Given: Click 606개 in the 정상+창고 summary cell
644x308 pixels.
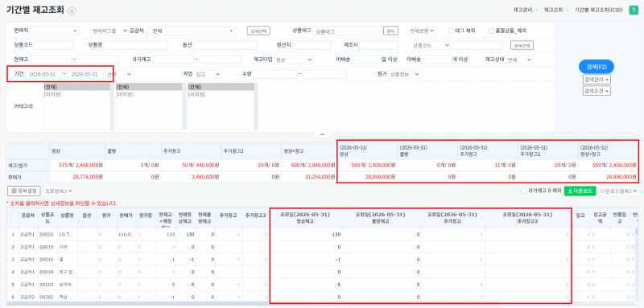Looking at the screenshot, I should point(298,166).
